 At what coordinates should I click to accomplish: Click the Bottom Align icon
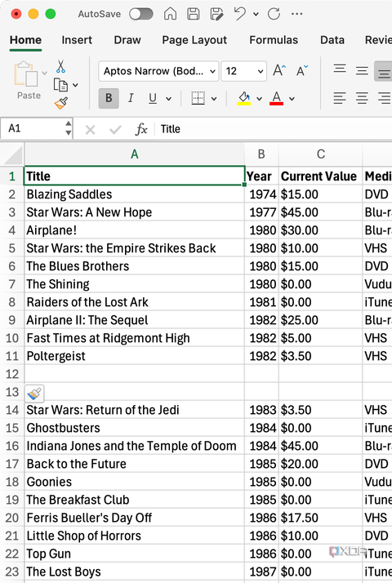pyautogui.click(x=384, y=71)
